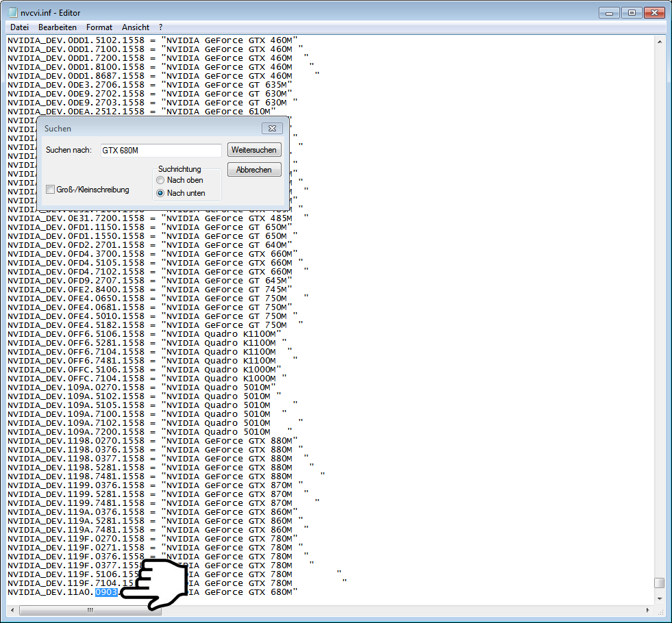The width and height of the screenshot is (672, 623).
Task: Click the NVIDIA_DEV.0FE2.8400.1558 GT 745M line
Action: (149, 290)
